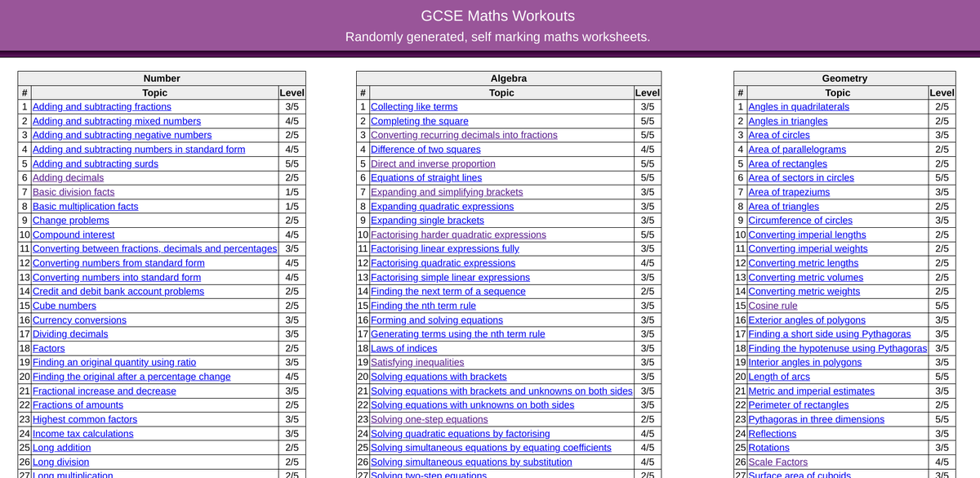Open the Completing the square worksheet

point(419,121)
